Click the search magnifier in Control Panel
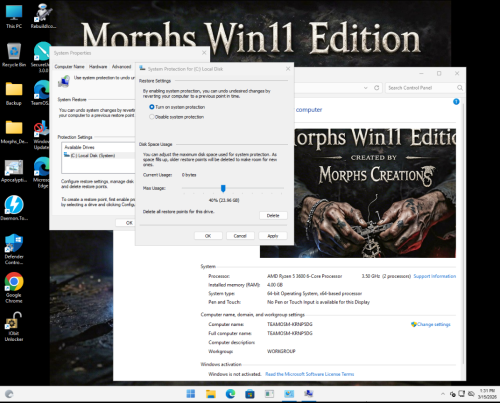500x403 pixels. (460, 88)
